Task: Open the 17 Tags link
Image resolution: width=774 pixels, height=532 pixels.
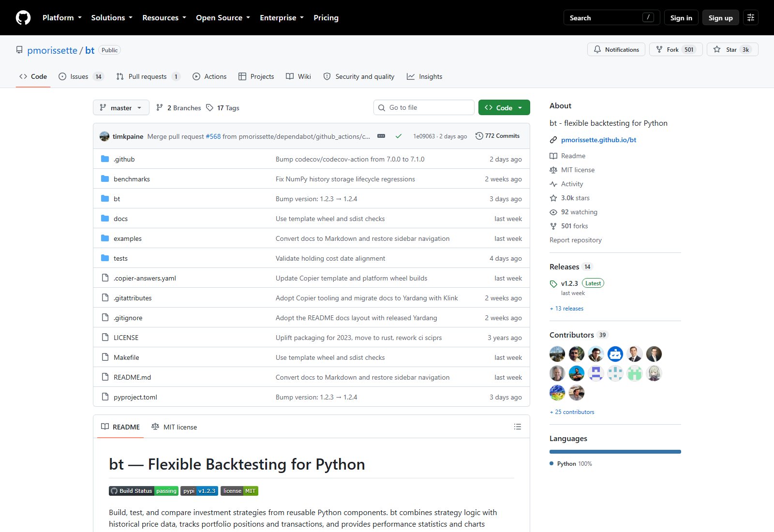Action: pyautogui.click(x=223, y=108)
